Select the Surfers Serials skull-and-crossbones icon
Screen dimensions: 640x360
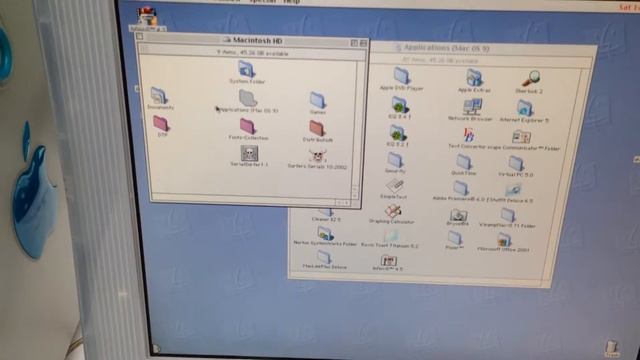(317, 156)
